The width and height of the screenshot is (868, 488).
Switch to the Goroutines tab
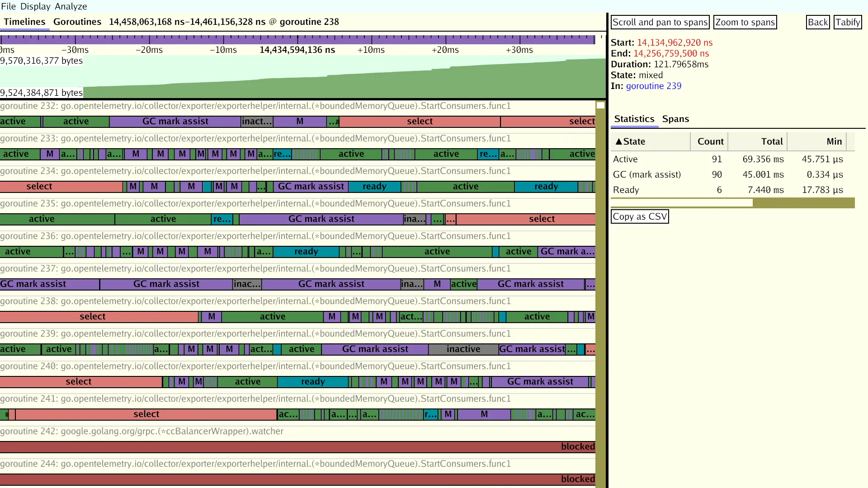point(77,22)
